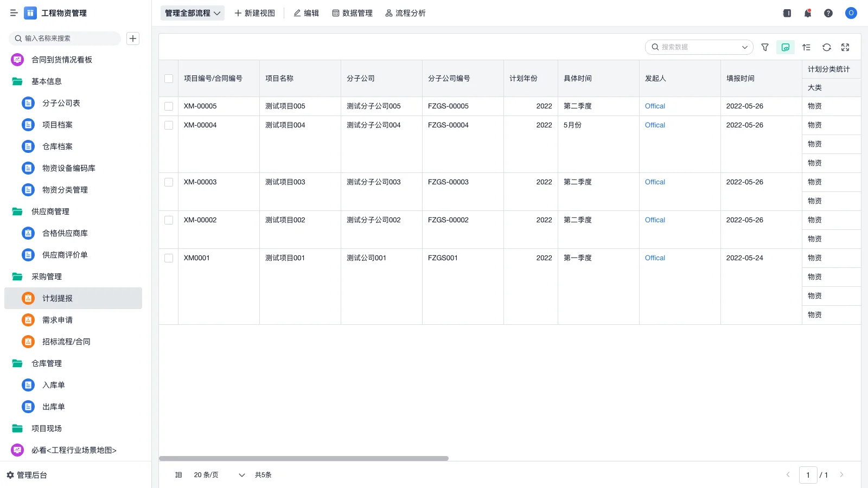Focus the 输入名称来搜索 sidebar search
Screen dimensions: 868x488
pyautogui.click(x=65, y=38)
